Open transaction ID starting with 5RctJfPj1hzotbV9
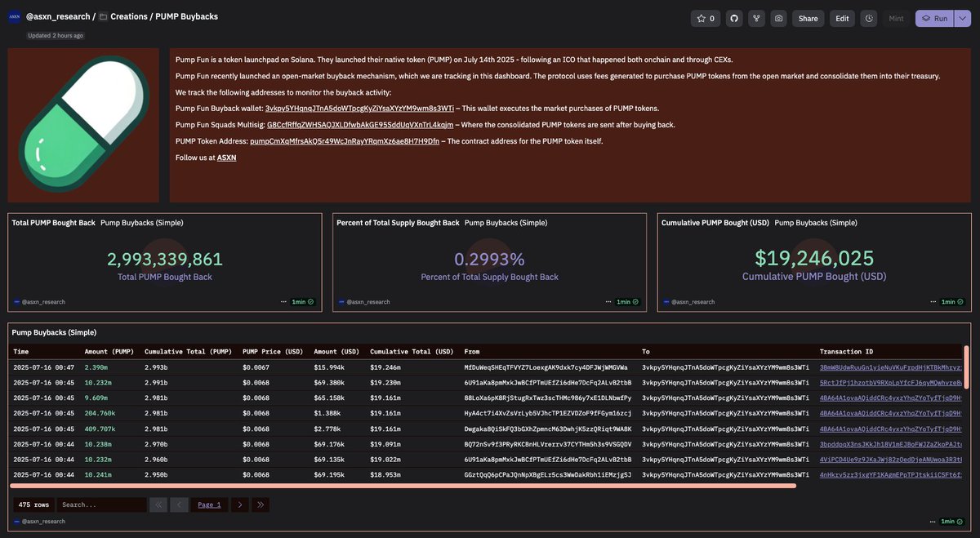 tap(891, 382)
